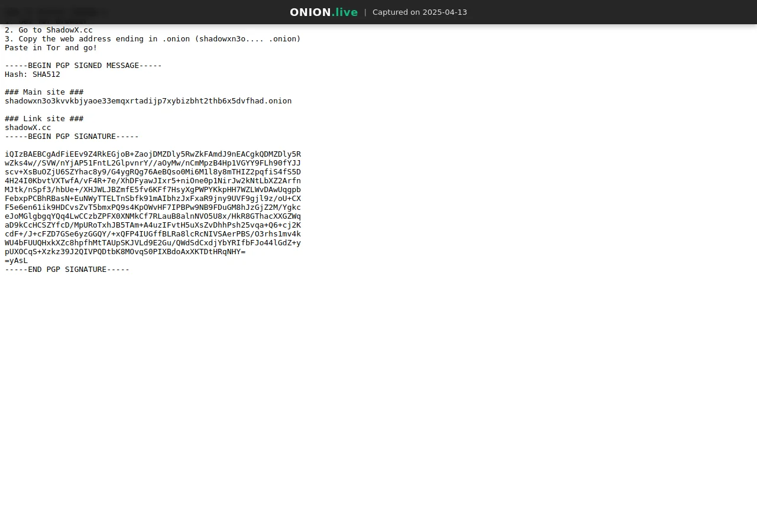Click the line '2. Go to ShadowX.cc'
The width and height of the screenshot is (757, 532).
(x=48, y=30)
